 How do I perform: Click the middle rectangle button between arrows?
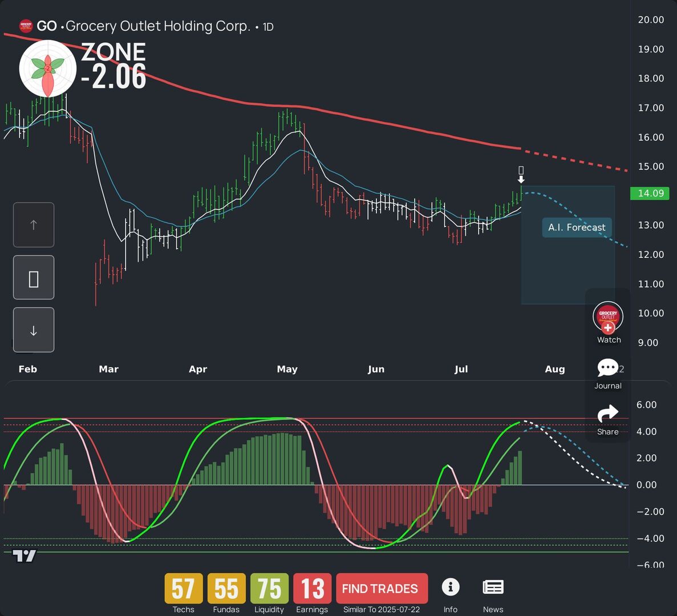34,278
